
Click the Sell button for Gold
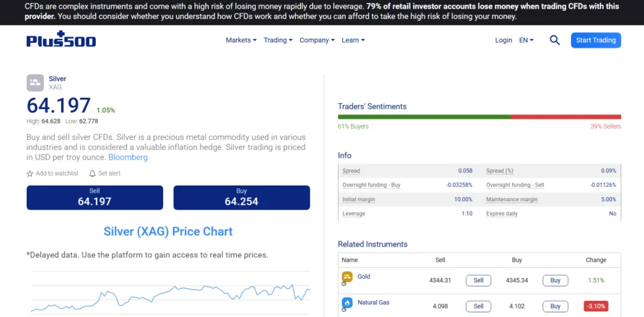point(478,281)
